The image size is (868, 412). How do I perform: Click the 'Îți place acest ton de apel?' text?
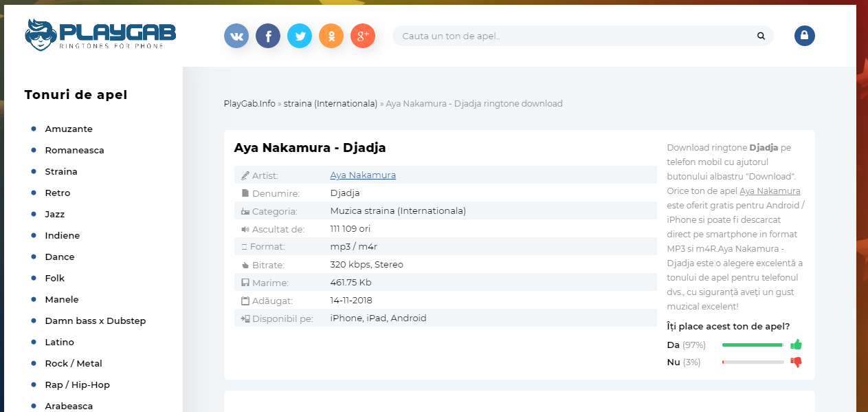click(728, 327)
